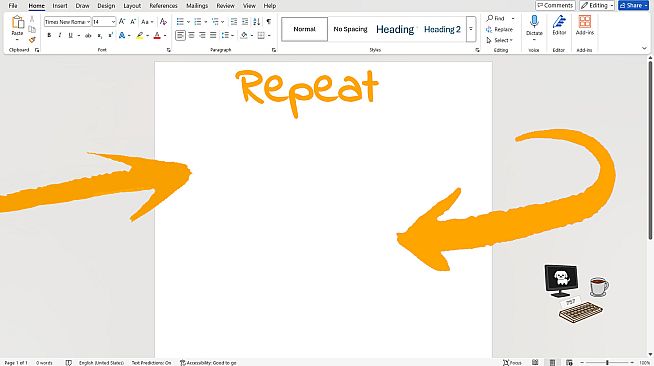Screen dimensions: 654x366
Task: Toggle Text Predictions in status bar
Action: 151,363
